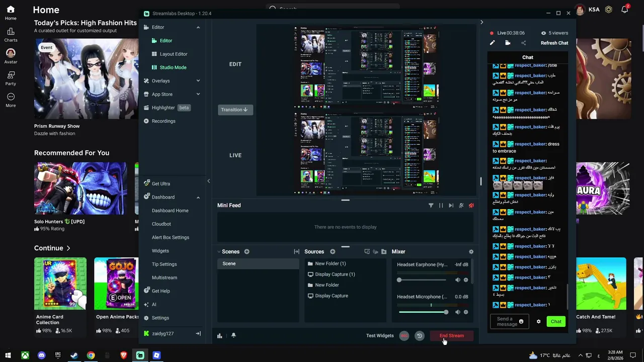Open Steam from the Windows taskbar
644x362 pixels.
(74, 355)
